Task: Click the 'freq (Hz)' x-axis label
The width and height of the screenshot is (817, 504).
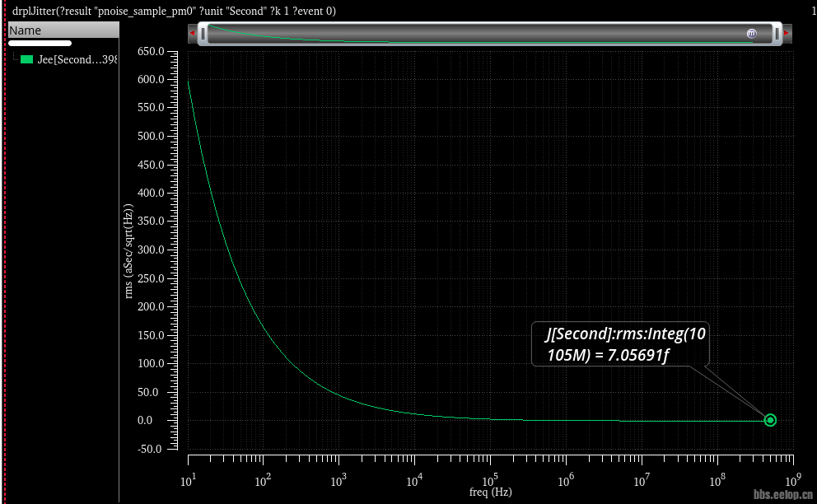Action: pos(490,492)
